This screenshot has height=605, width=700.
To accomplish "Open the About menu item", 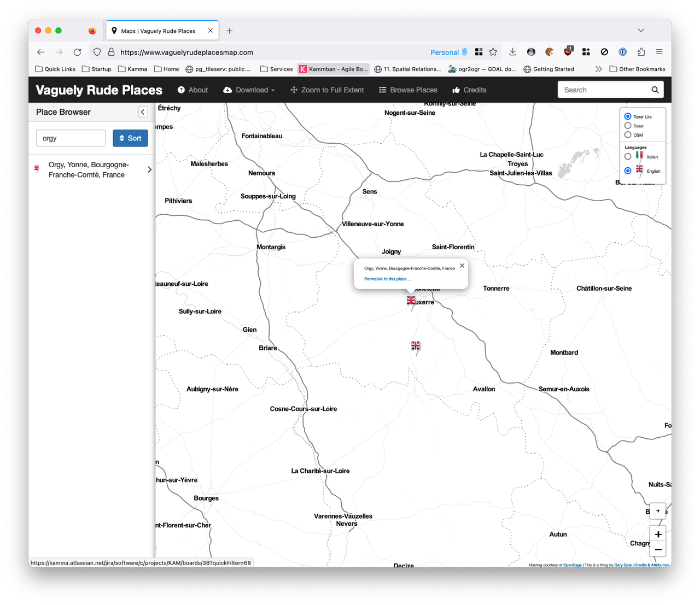I will coord(192,90).
